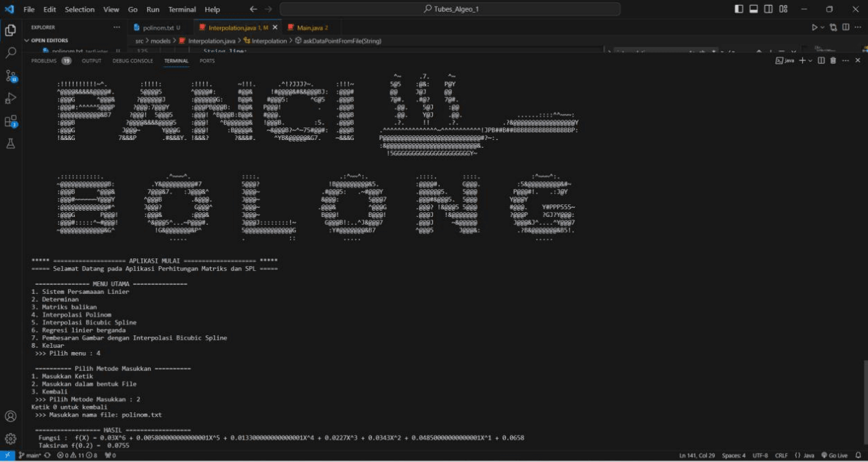Image resolution: width=868 pixels, height=462 pixels.
Task: Open the new terminal launch profile dropdown
Action: 810,61
